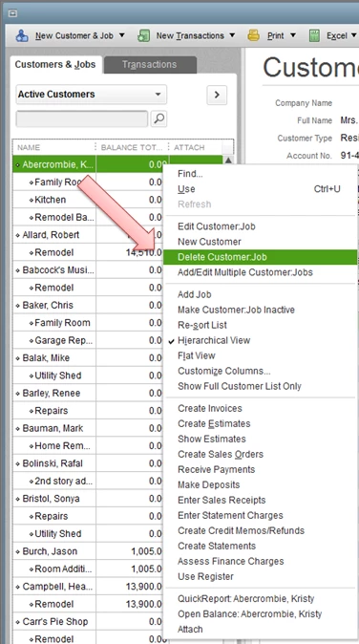The width and height of the screenshot is (359, 644).
Task: Select Create Invoices menu entry
Action: (x=210, y=409)
